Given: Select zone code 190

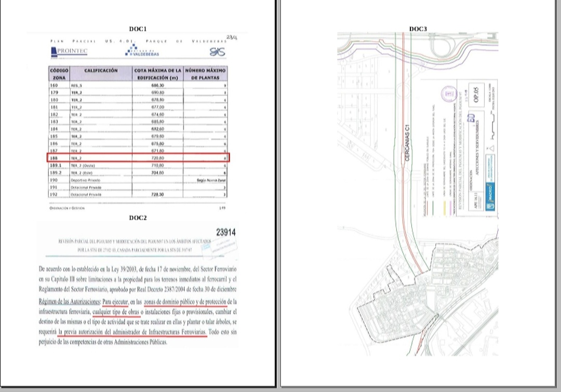Looking at the screenshot, I should (54, 180).
